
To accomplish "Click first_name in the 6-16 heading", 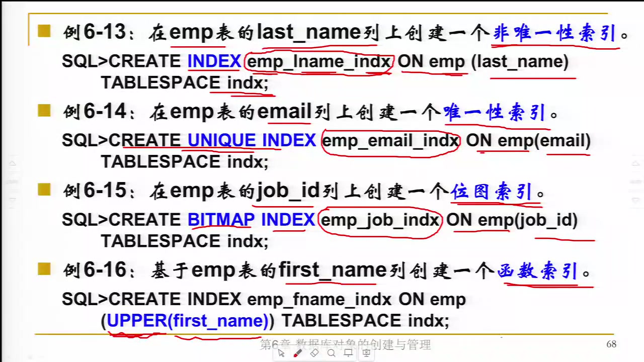I will pyautogui.click(x=333, y=270).
